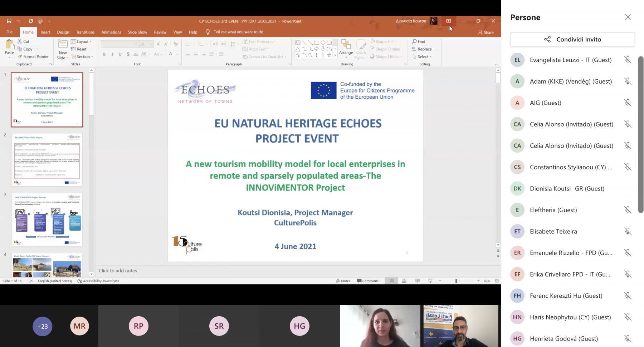Open the Copy dropdown arrow
644x347 pixels.
37,49
